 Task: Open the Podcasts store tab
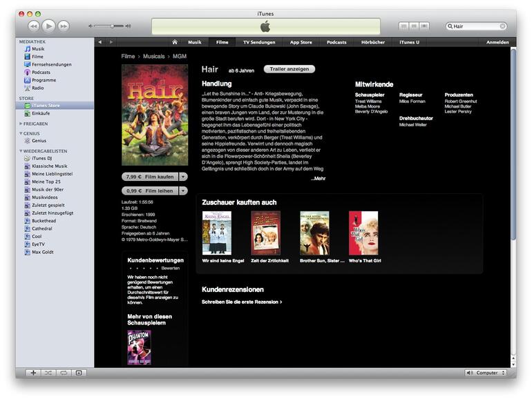pos(336,42)
